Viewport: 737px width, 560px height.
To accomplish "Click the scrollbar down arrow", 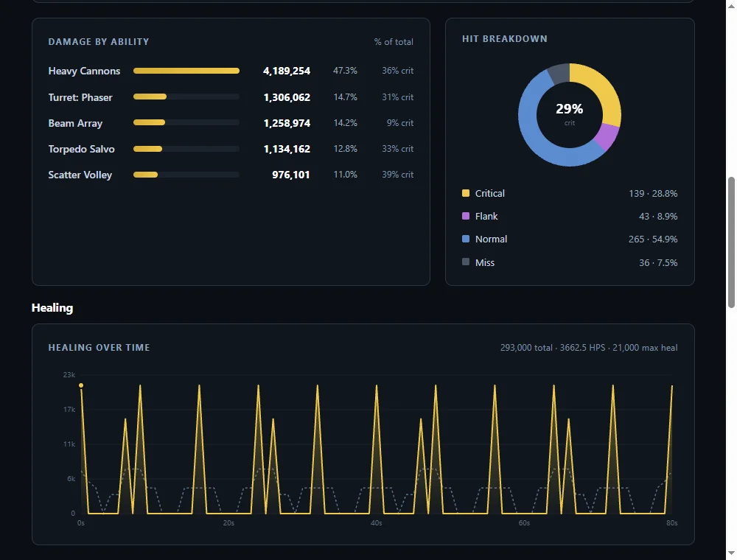I will coord(731,554).
